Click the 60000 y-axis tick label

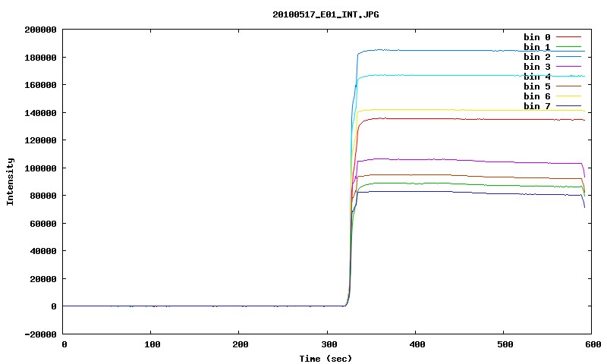pos(43,224)
